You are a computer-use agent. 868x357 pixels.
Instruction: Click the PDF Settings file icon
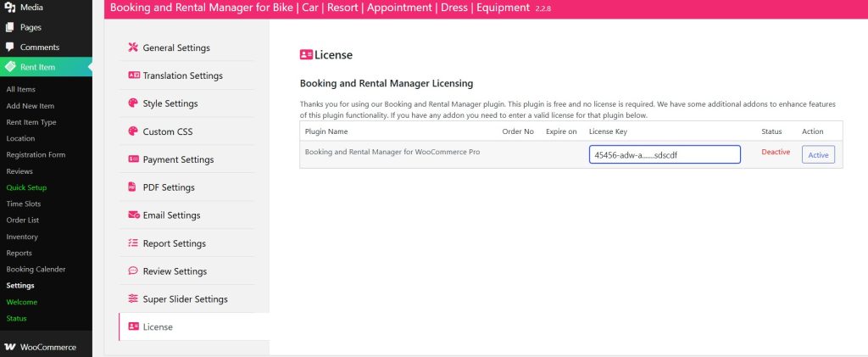[133, 187]
